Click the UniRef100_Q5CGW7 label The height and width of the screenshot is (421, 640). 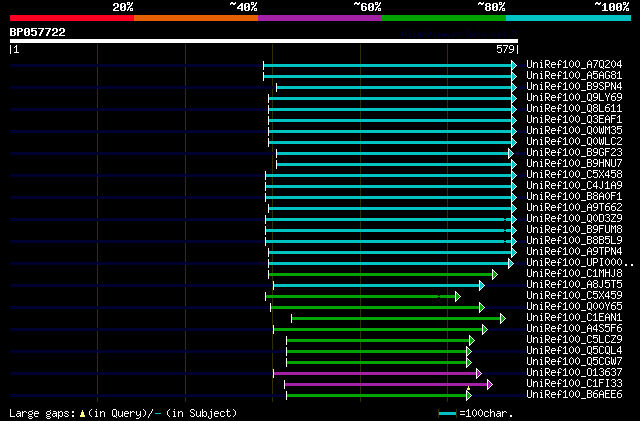tap(574, 362)
